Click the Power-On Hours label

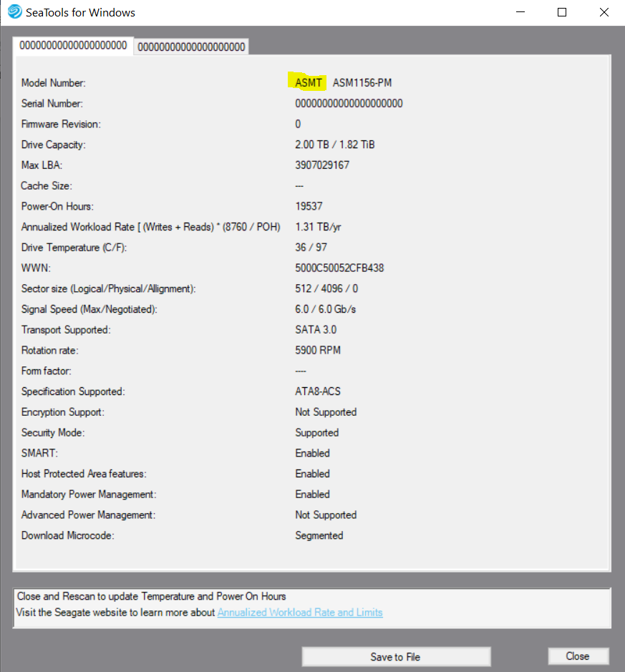[x=57, y=206]
